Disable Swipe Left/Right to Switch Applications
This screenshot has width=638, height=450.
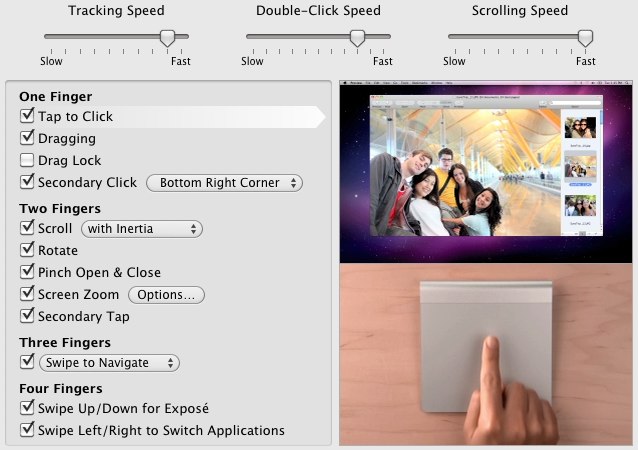[27, 431]
